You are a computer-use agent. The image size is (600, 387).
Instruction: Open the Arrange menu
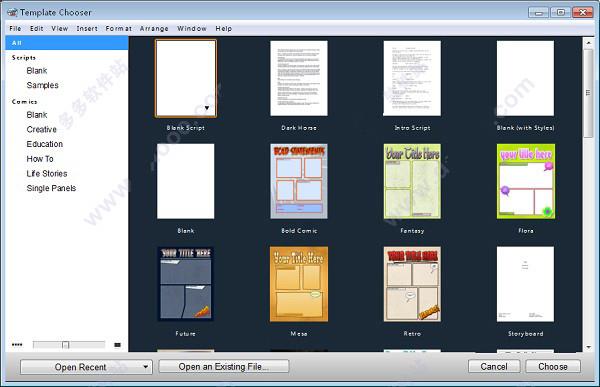point(154,28)
